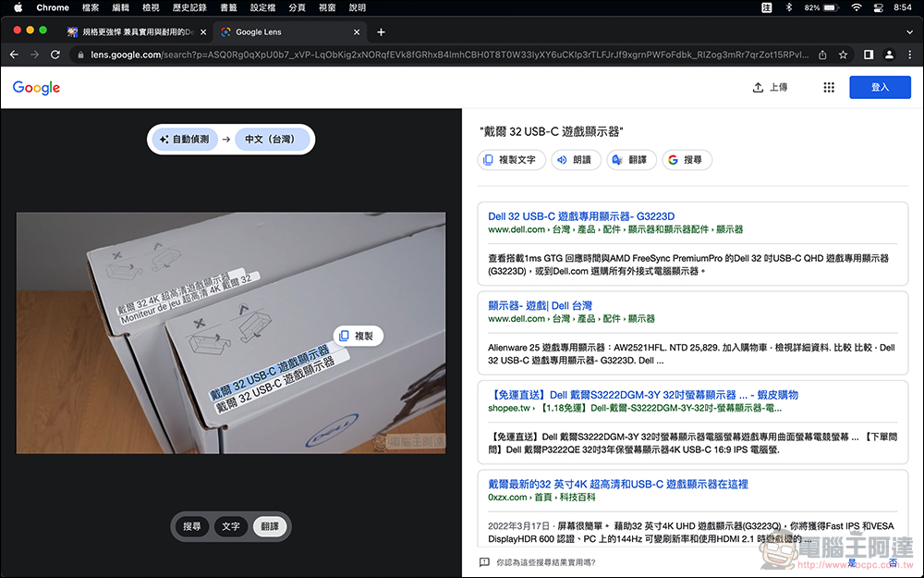
Task: Click the 上傳 upload button
Action: point(771,87)
